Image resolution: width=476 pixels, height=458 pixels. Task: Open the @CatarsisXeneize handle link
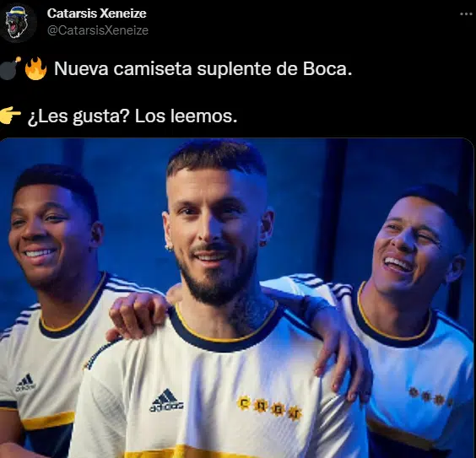click(x=98, y=30)
